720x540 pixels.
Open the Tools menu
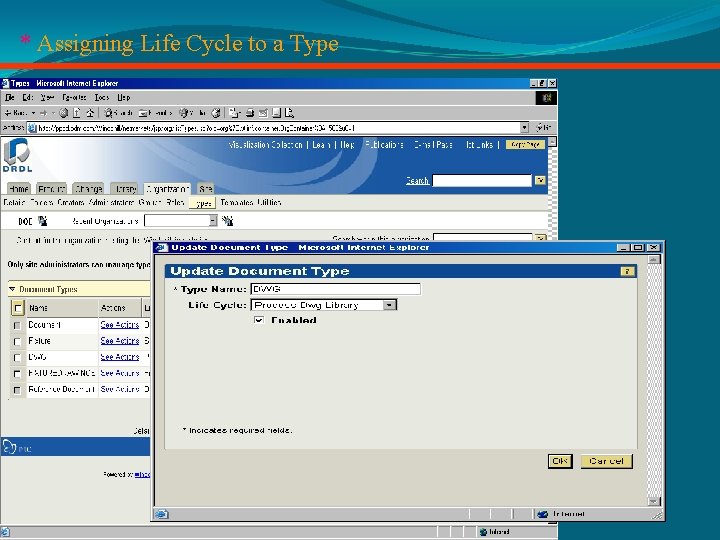click(x=102, y=97)
